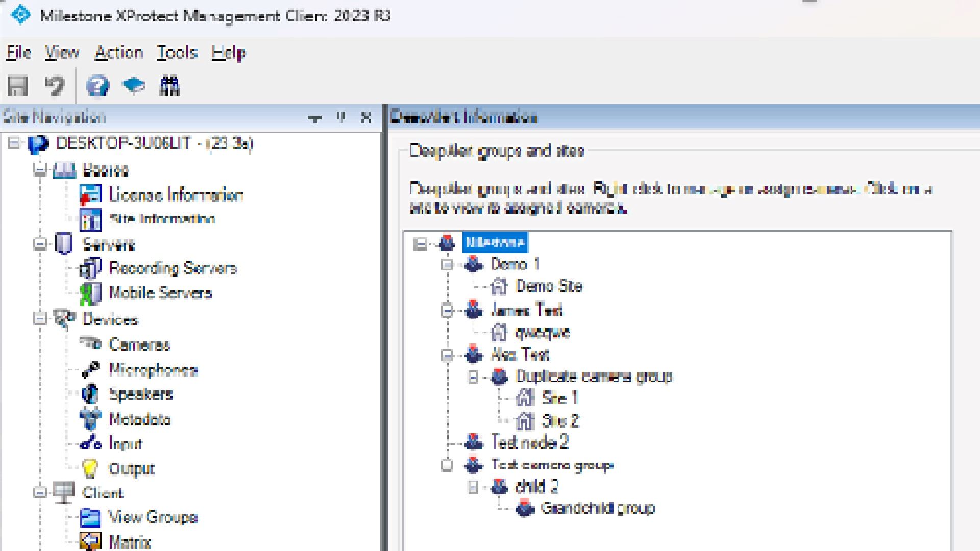Click the Recording Servers icon
Image resolution: width=980 pixels, height=551 pixels.
[x=91, y=268]
